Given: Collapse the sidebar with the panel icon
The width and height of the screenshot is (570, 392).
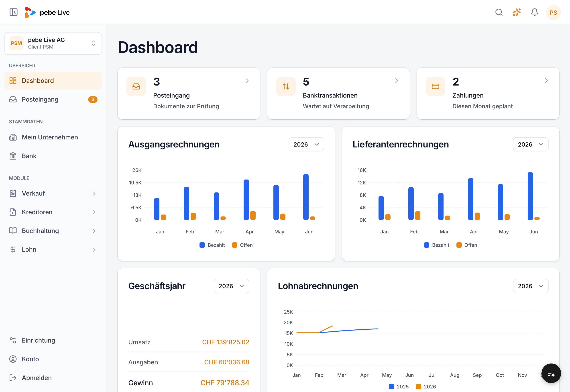Looking at the screenshot, I should [14, 12].
